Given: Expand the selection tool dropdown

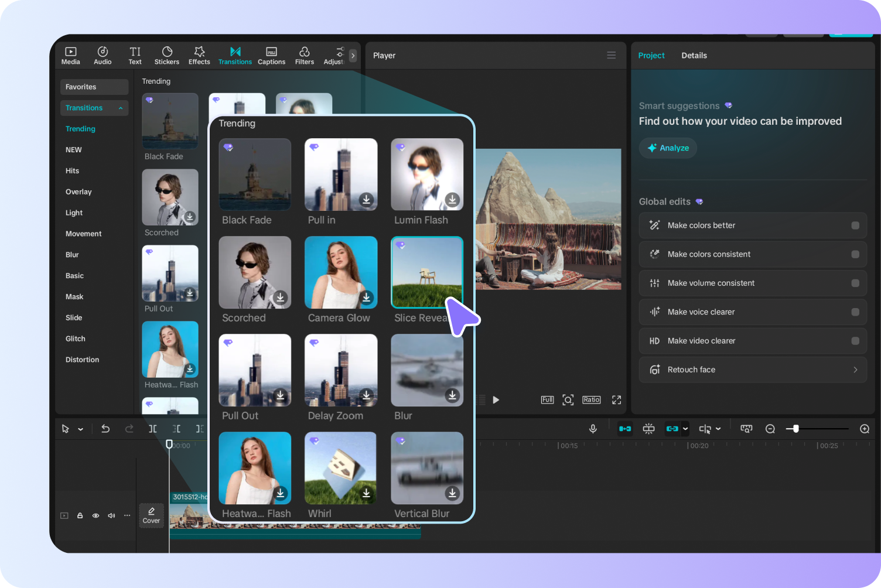Looking at the screenshot, I should click(81, 428).
